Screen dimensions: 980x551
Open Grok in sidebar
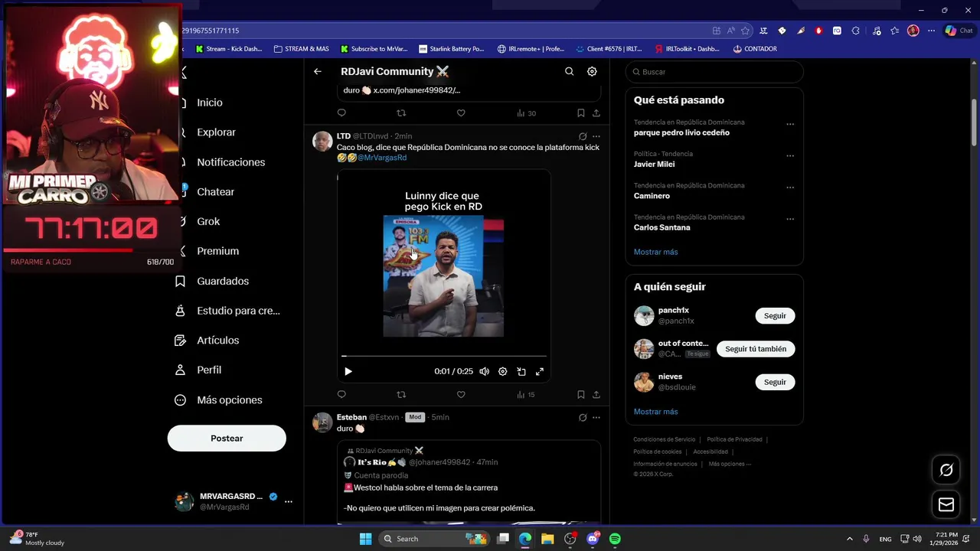[x=208, y=221]
